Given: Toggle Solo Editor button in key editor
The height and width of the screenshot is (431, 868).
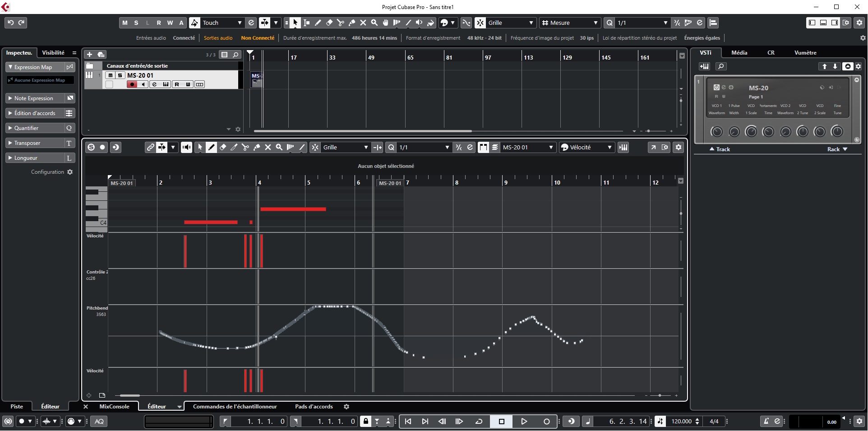Looking at the screenshot, I should tap(91, 147).
